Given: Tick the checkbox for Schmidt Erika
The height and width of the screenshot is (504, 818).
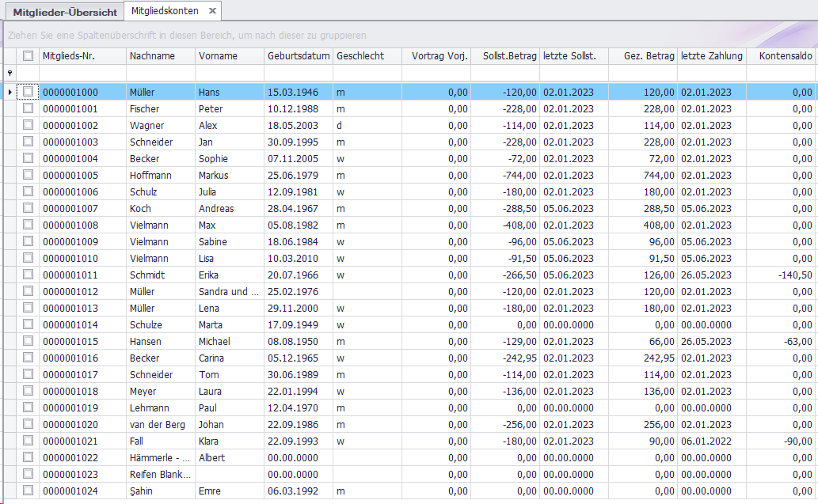Looking at the screenshot, I should tap(29, 275).
